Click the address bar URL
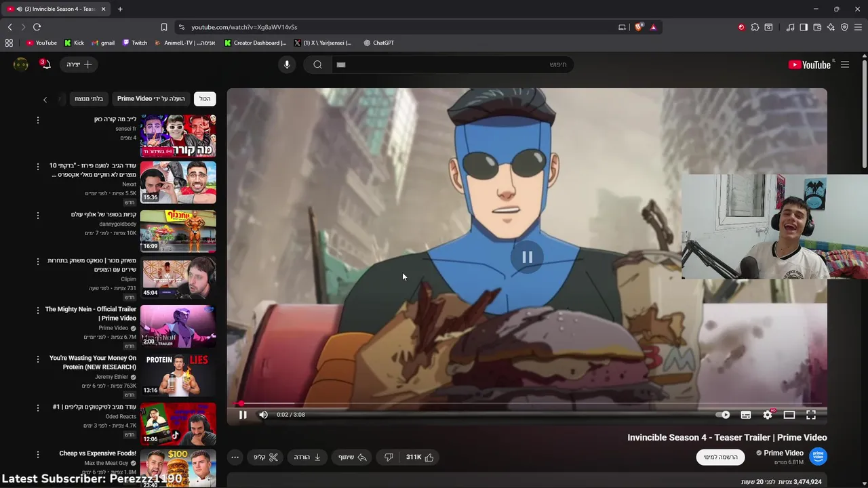The height and width of the screenshot is (488, 868). [244, 27]
